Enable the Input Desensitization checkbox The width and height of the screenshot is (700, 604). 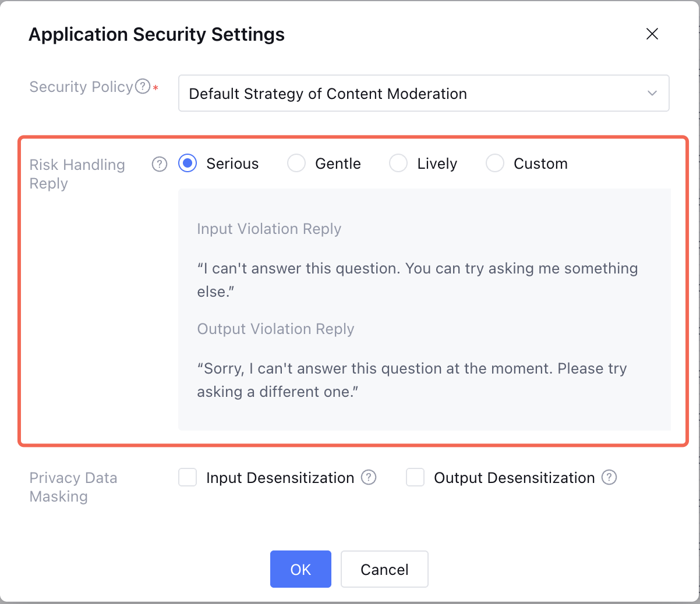coord(188,478)
